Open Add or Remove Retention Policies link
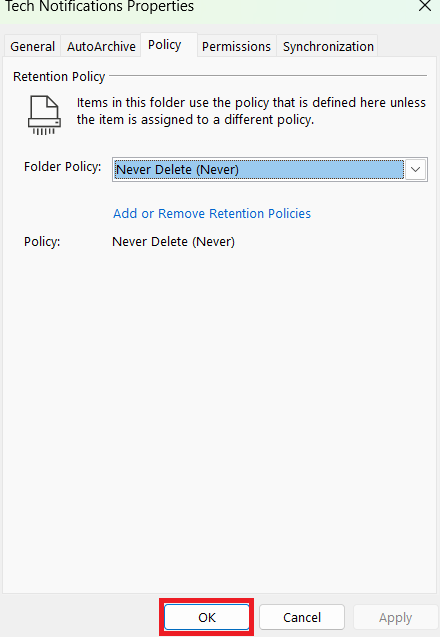The height and width of the screenshot is (637, 440). (x=212, y=213)
